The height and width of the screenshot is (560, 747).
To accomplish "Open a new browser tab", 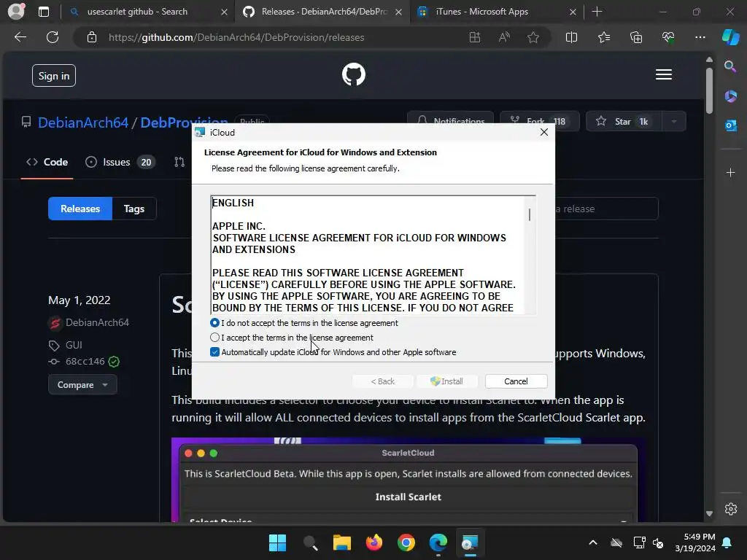I will click(x=597, y=12).
